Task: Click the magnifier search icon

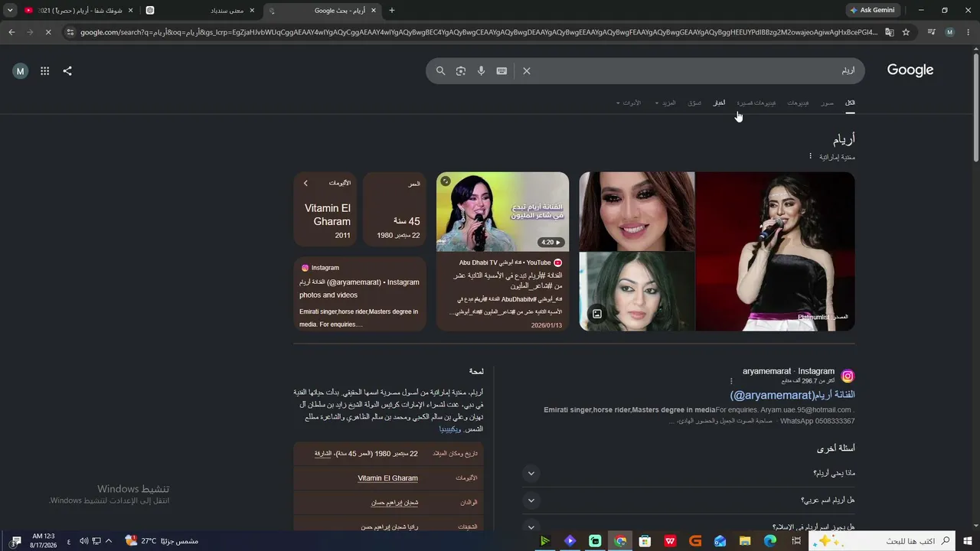Action: [440, 70]
